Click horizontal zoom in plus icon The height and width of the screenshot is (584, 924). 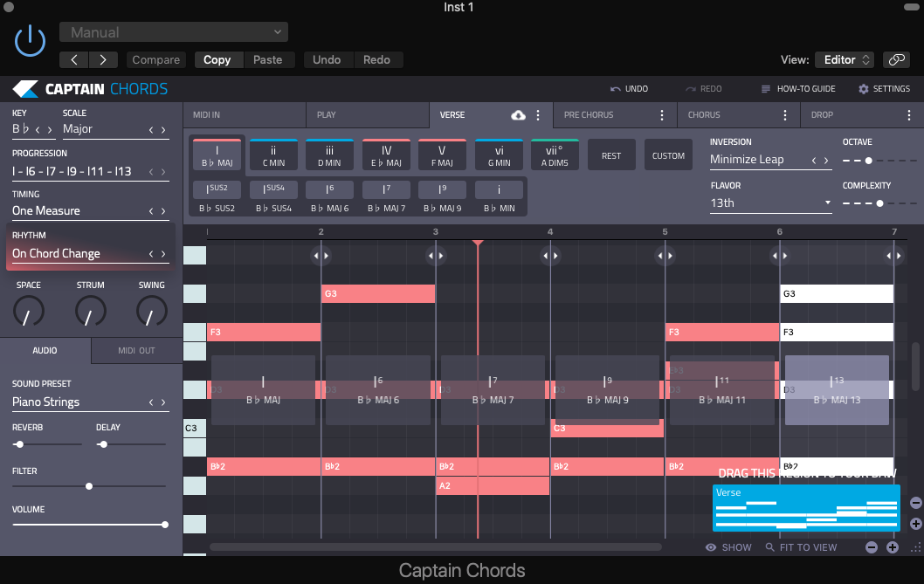pyautogui.click(x=893, y=547)
